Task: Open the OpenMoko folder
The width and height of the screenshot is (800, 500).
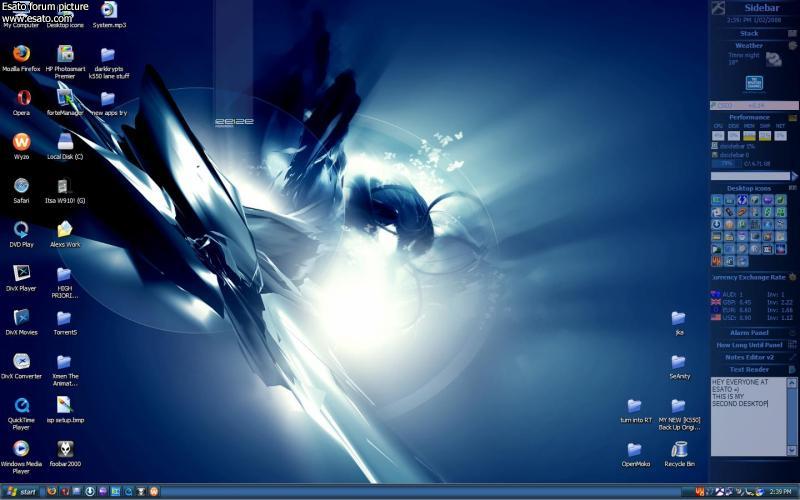Action: coord(635,454)
